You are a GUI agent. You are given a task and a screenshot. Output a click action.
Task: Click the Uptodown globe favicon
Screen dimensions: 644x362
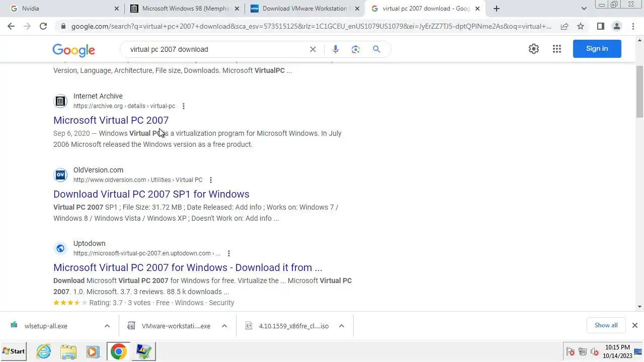[x=60, y=248]
